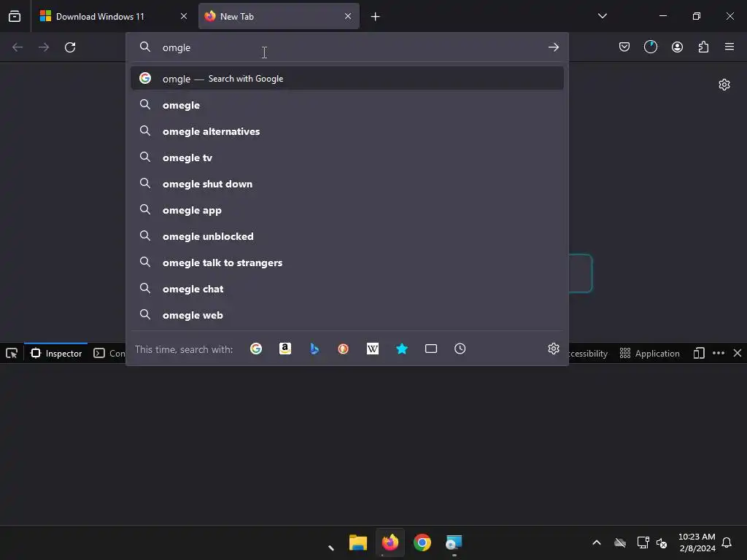Open OneDrive tray icon

620,542
